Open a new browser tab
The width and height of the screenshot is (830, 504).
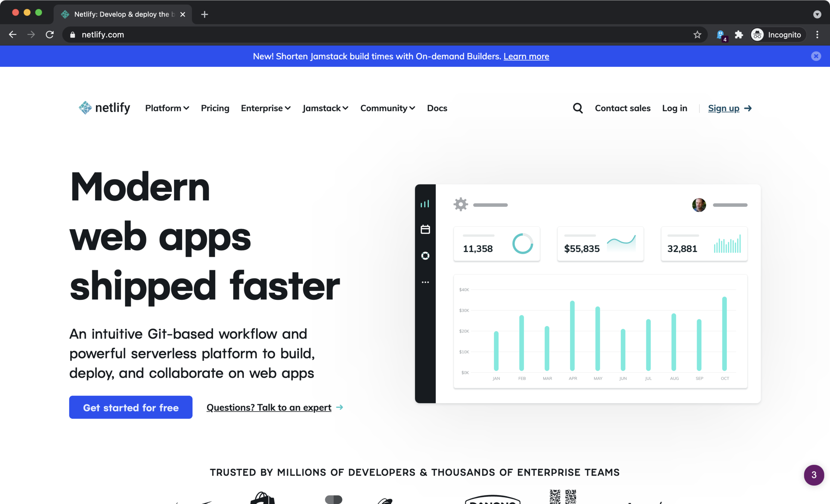(204, 14)
